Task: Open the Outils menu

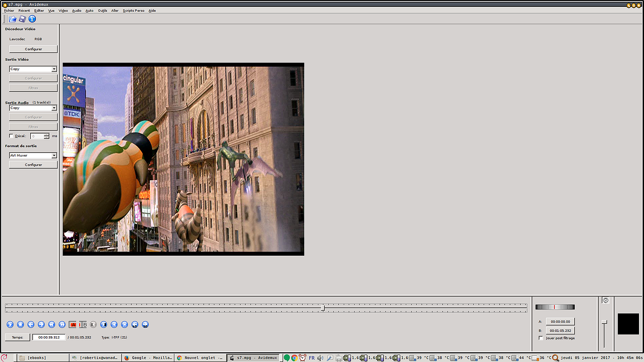Action: (x=102, y=10)
